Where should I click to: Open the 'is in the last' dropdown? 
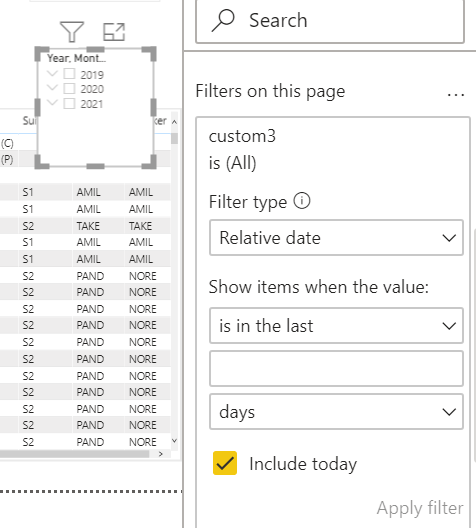(336, 326)
